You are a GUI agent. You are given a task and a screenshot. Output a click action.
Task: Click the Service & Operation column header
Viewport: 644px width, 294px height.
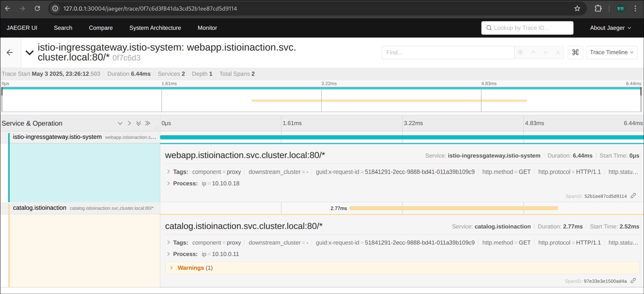(32, 123)
